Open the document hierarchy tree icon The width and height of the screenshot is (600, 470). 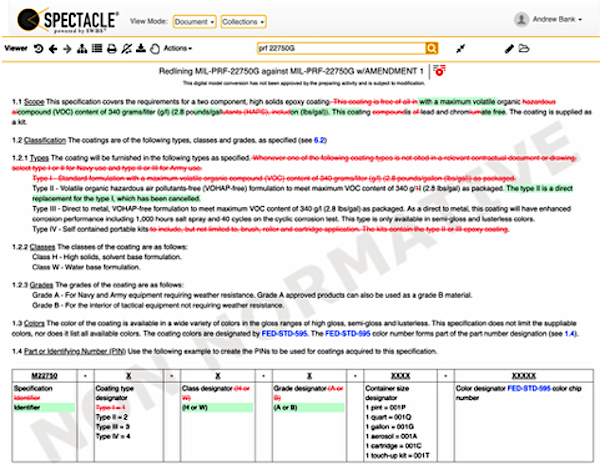pyautogui.click(x=82, y=49)
